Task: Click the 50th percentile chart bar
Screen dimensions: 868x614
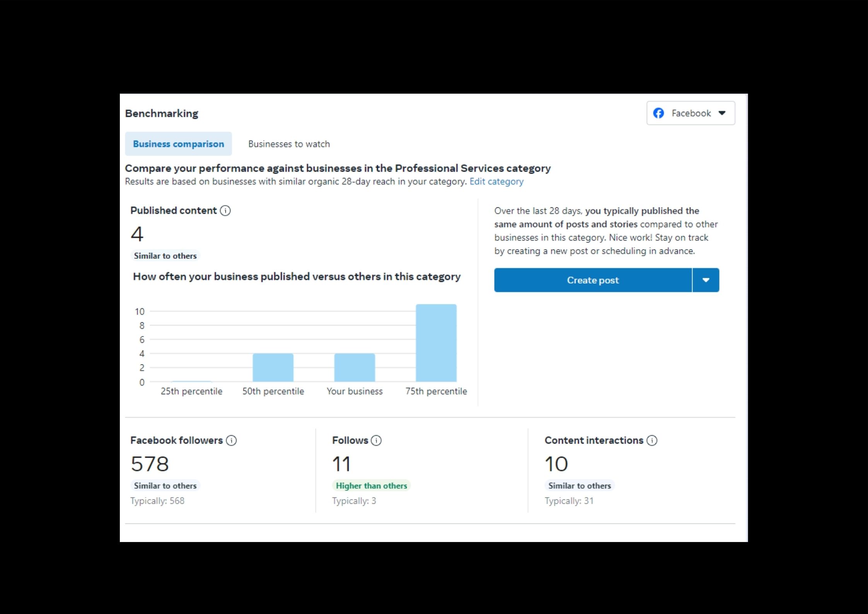Action: pyautogui.click(x=273, y=367)
